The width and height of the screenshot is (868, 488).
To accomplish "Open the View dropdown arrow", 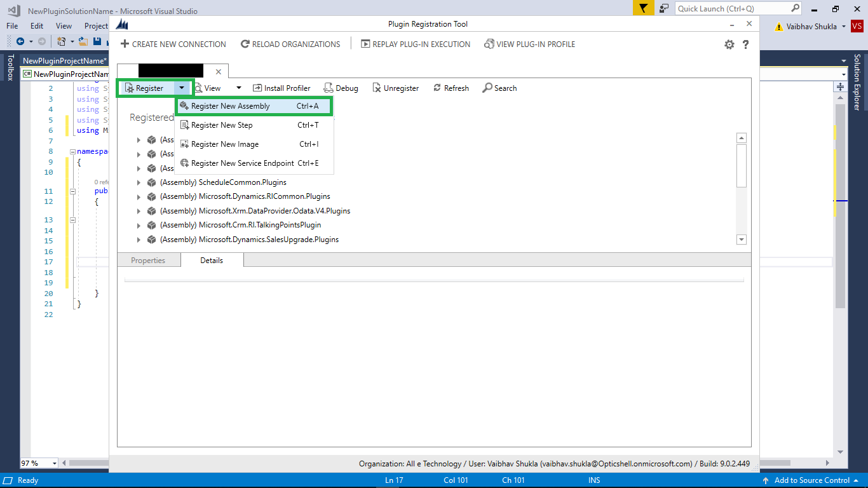I will [x=238, y=88].
